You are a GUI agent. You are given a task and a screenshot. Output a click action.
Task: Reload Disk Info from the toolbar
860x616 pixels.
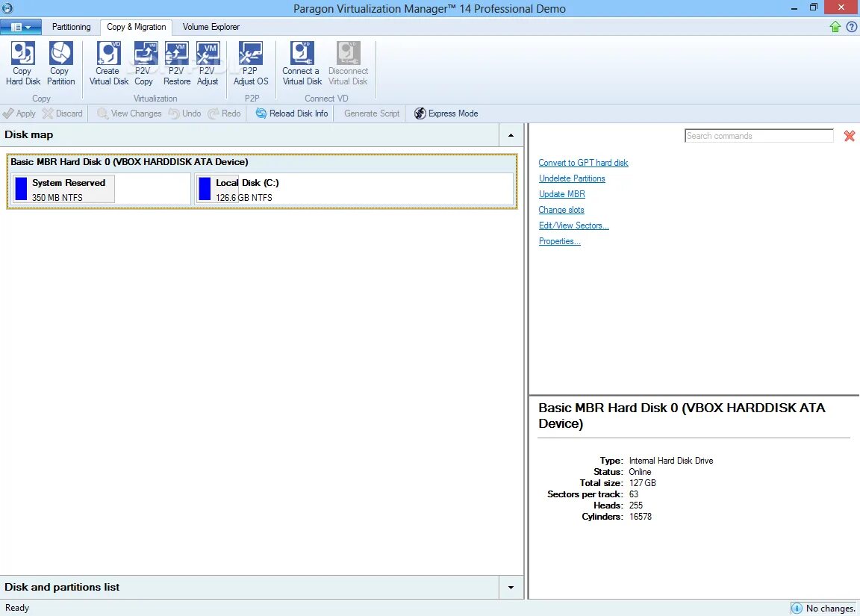click(290, 113)
